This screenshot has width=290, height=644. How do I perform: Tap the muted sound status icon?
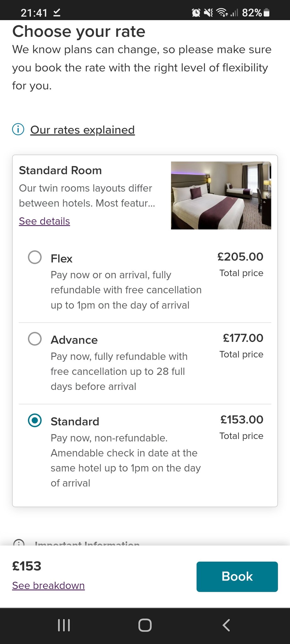tap(208, 13)
